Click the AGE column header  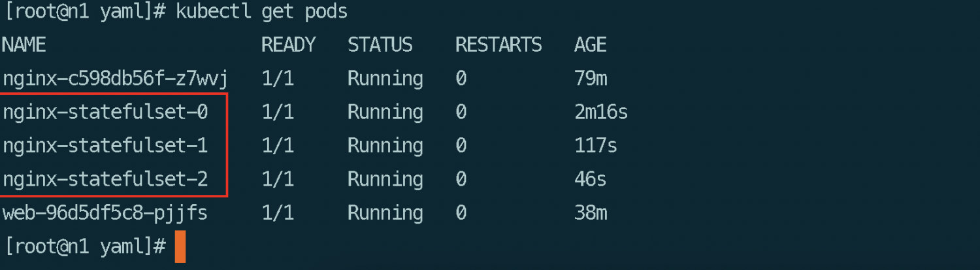point(591,45)
